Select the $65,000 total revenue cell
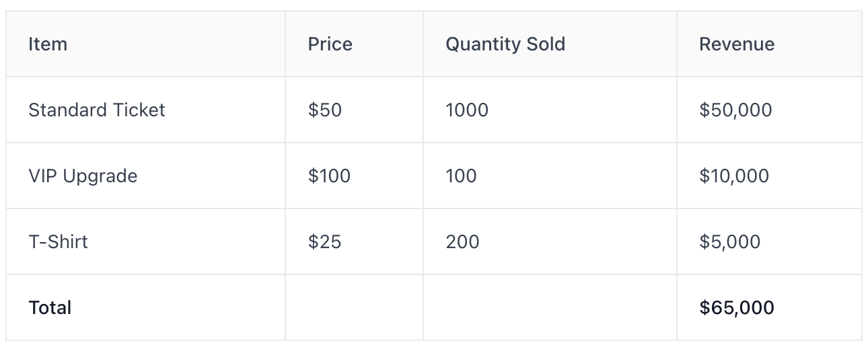Image resolution: width=868 pixels, height=347 pixels. [x=737, y=307]
